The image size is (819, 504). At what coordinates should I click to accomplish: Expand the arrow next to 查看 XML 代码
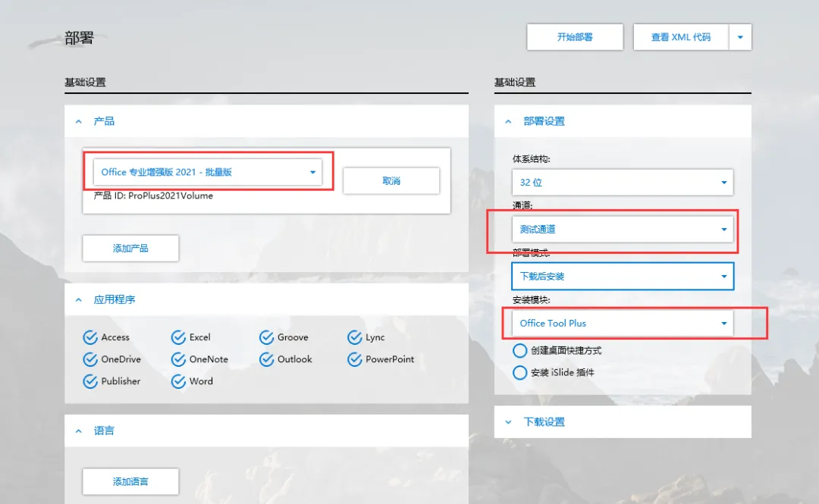(740, 37)
